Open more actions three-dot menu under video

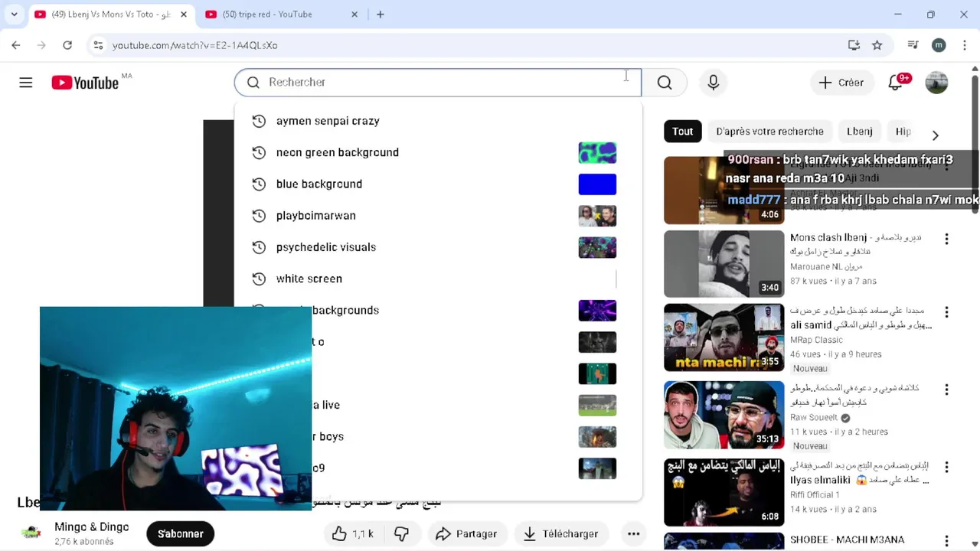coord(633,534)
